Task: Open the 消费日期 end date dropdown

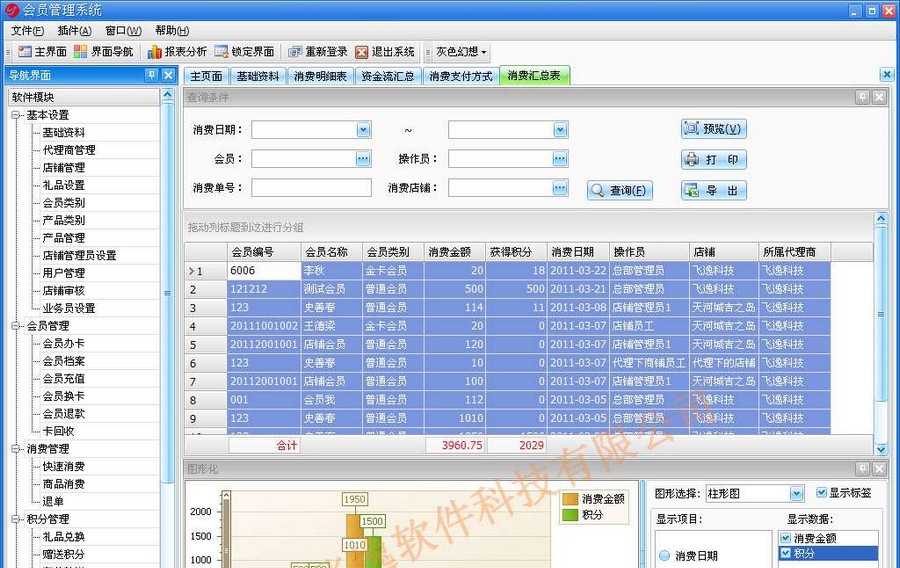Action: 560,130
